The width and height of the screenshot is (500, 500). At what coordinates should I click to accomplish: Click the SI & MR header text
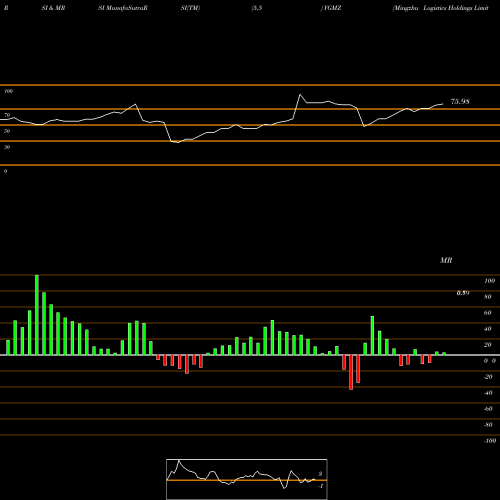(53, 8)
